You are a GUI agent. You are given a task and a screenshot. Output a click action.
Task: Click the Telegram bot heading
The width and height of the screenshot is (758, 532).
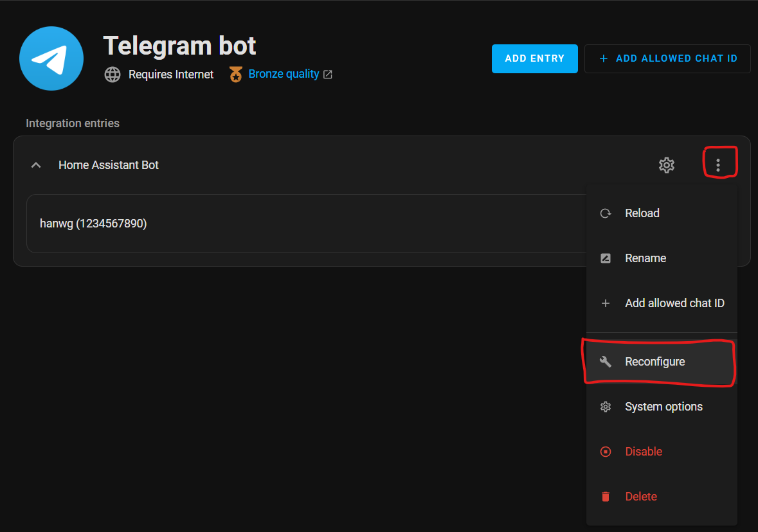click(179, 46)
